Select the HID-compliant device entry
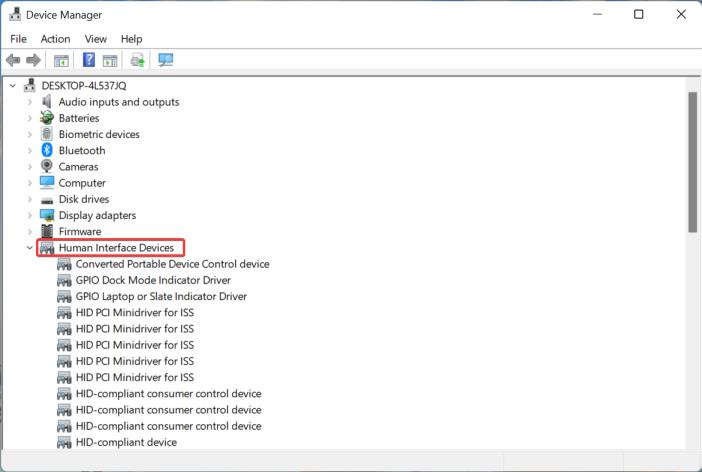Image resolution: width=702 pixels, height=472 pixels. (x=126, y=442)
